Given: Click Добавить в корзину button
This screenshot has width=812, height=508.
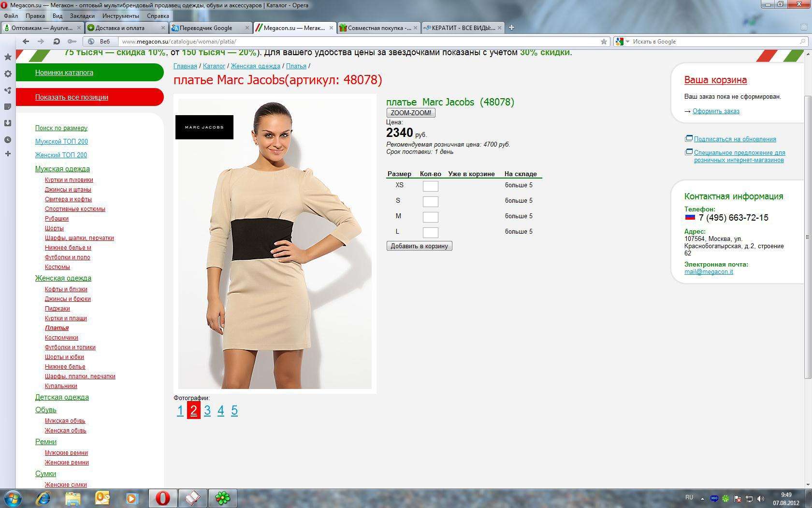Looking at the screenshot, I should pyautogui.click(x=419, y=246).
